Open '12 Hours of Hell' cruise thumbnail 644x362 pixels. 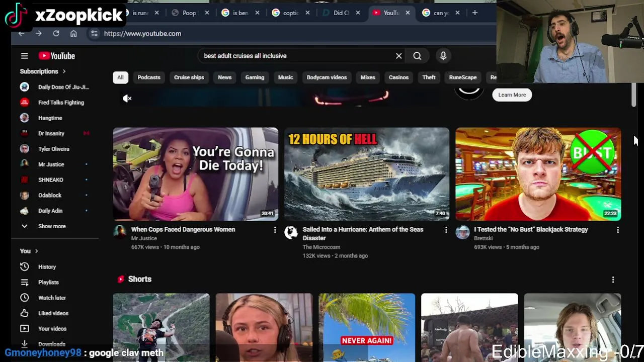click(367, 174)
